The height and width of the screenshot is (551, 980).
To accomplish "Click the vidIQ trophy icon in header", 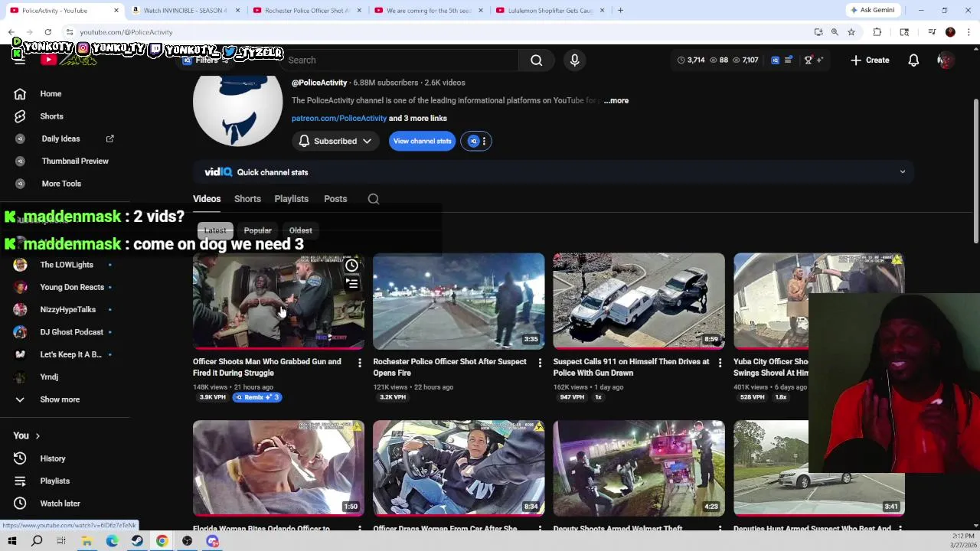I will tap(808, 60).
